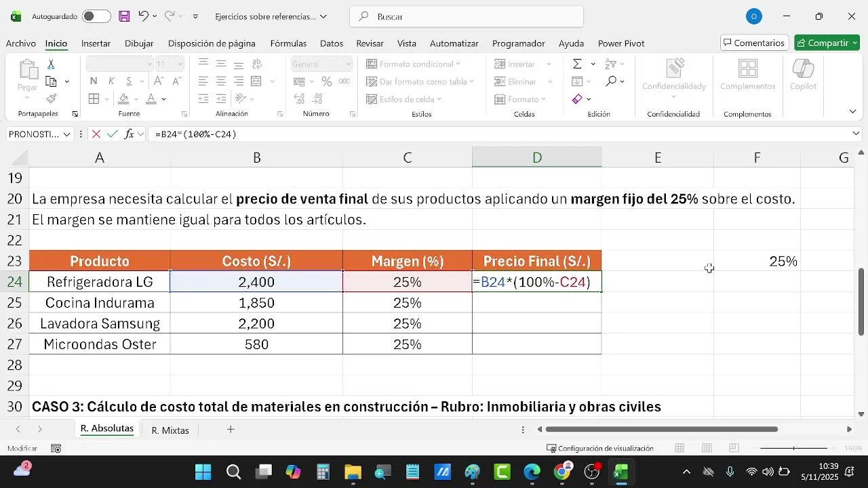Click the Font Color A swatch
The image size is (868, 488).
[x=151, y=99]
